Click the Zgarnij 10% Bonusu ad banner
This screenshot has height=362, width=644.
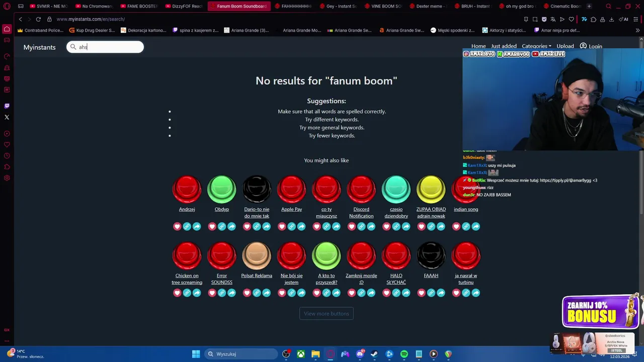click(601, 311)
